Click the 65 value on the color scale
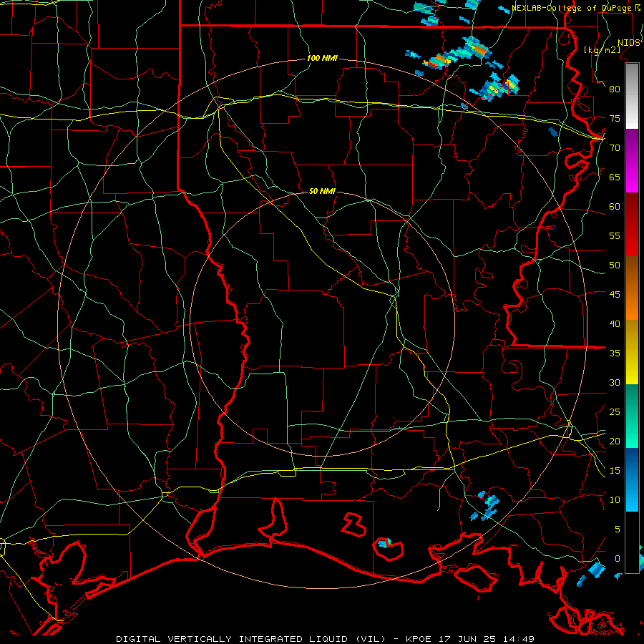The height and width of the screenshot is (644, 644). pos(615,177)
